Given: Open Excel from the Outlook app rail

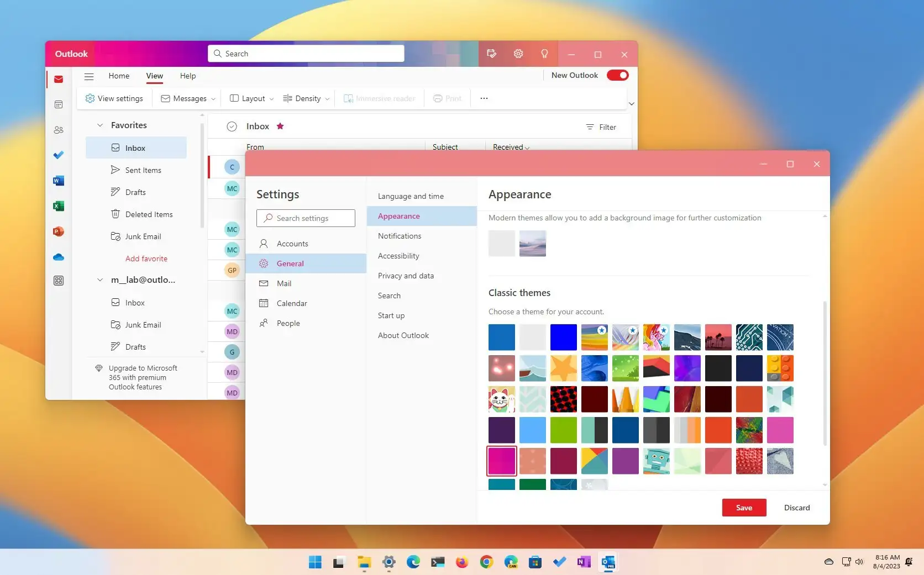Looking at the screenshot, I should [58, 206].
